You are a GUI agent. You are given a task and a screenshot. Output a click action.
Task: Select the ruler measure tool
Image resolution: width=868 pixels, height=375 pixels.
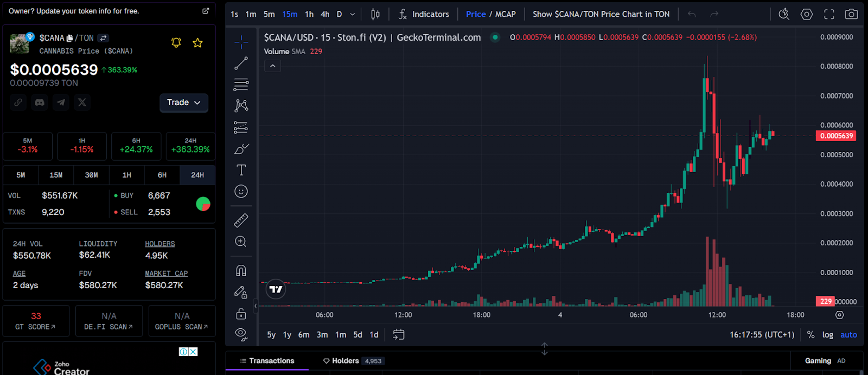(x=241, y=220)
